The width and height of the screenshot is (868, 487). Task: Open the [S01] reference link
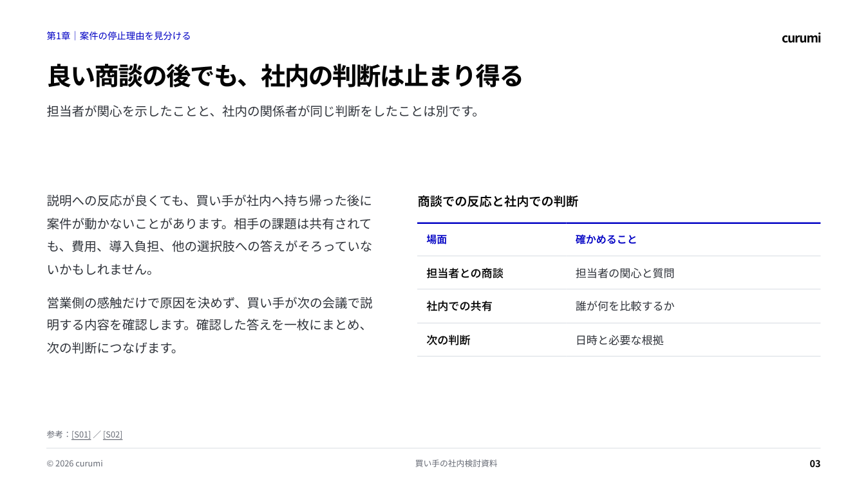pos(81,434)
